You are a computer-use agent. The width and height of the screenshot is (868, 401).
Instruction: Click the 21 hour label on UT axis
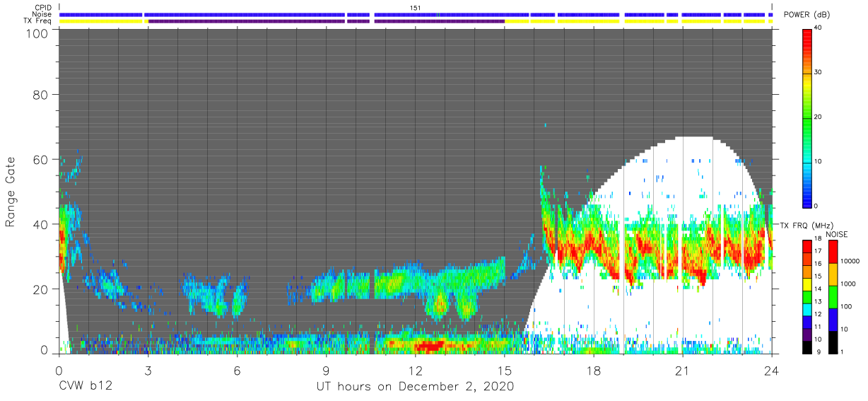coord(683,370)
